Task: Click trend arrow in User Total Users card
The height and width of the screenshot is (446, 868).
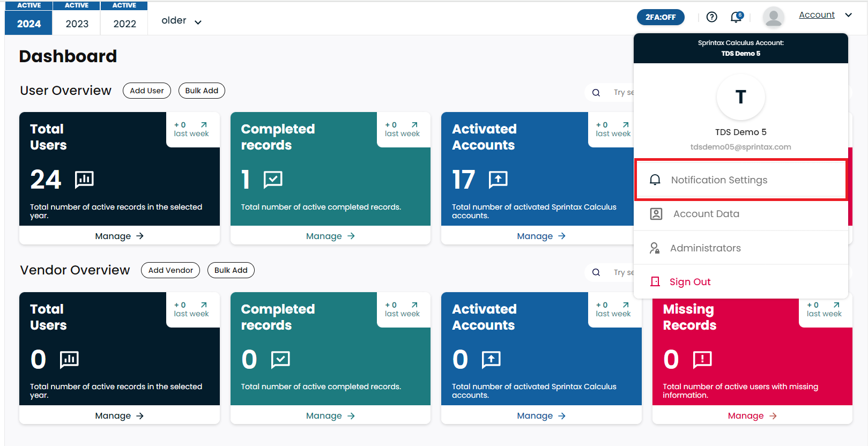Action: (x=204, y=125)
